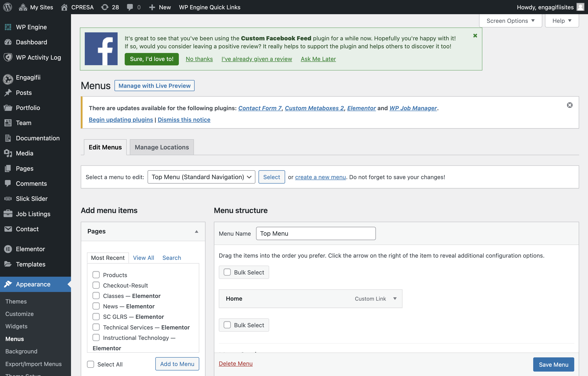Click the Portfolio folder icon
This screenshot has width=588, height=376.
click(x=8, y=108)
